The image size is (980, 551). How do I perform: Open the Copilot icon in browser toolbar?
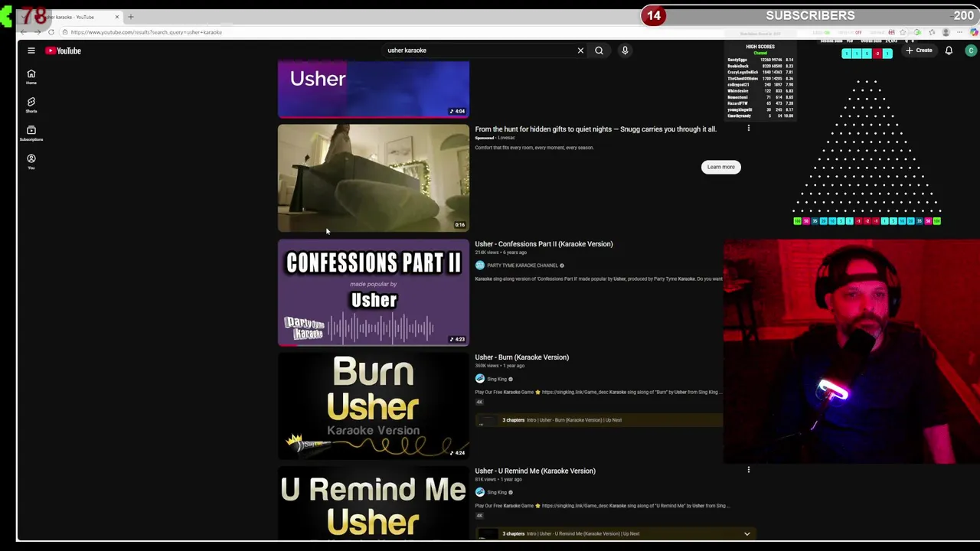click(x=974, y=32)
